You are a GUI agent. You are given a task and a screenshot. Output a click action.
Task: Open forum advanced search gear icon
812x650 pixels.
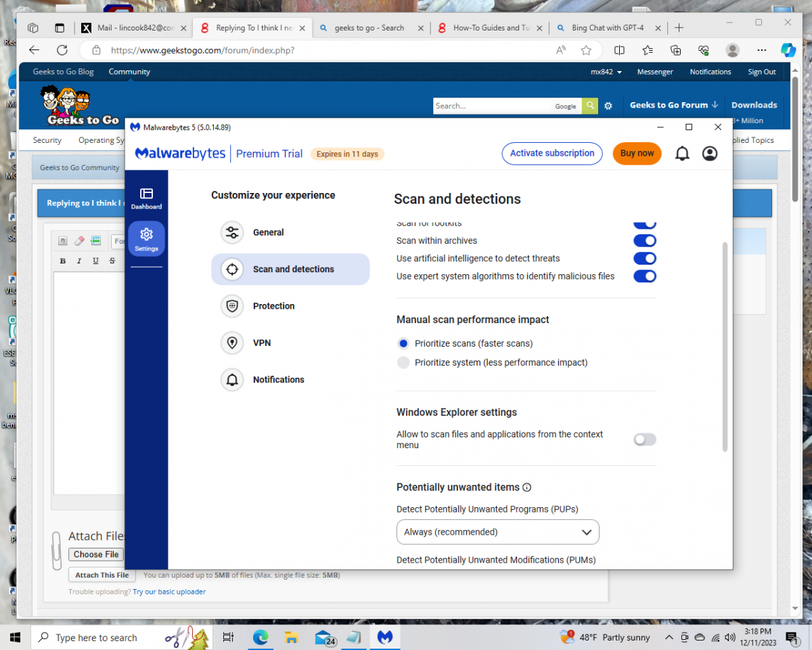(608, 106)
